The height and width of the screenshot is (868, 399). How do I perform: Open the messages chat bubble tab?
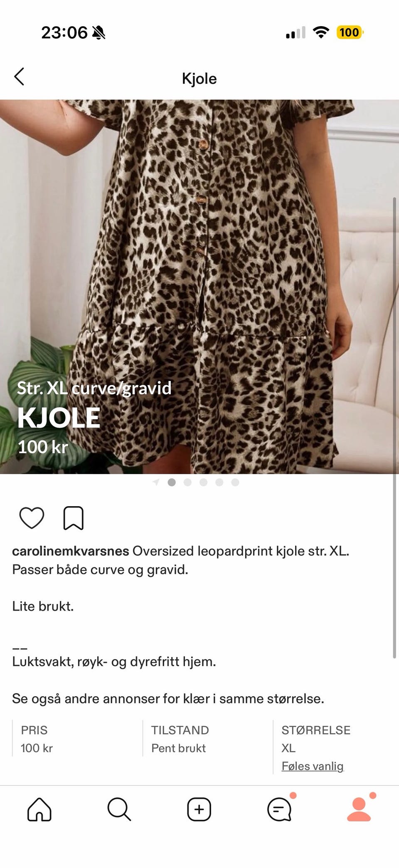pyautogui.click(x=279, y=809)
